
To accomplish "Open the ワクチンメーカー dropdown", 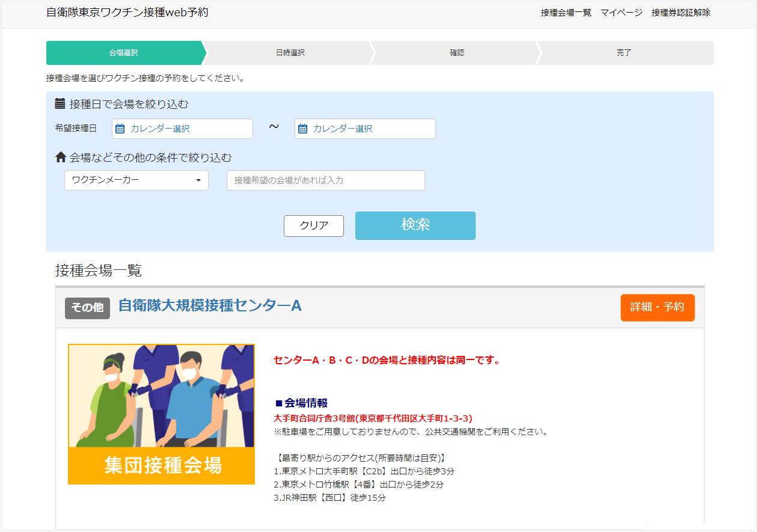I will [136, 180].
